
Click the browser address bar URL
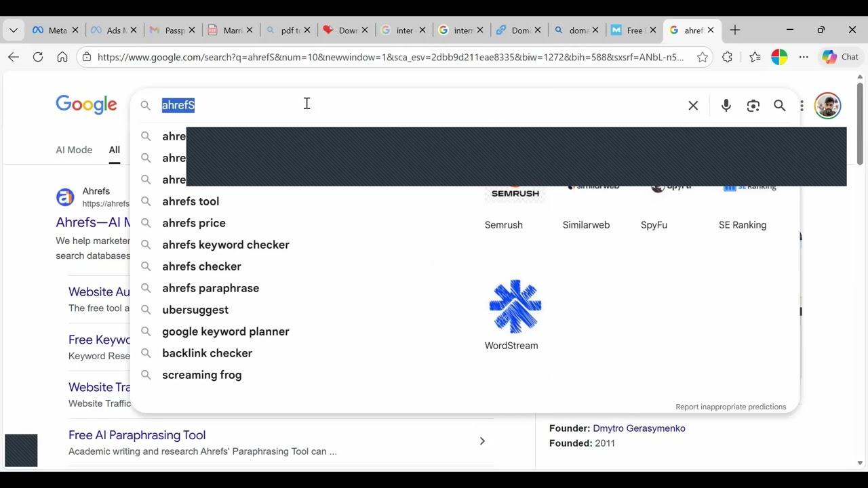[x=391, y=57]
